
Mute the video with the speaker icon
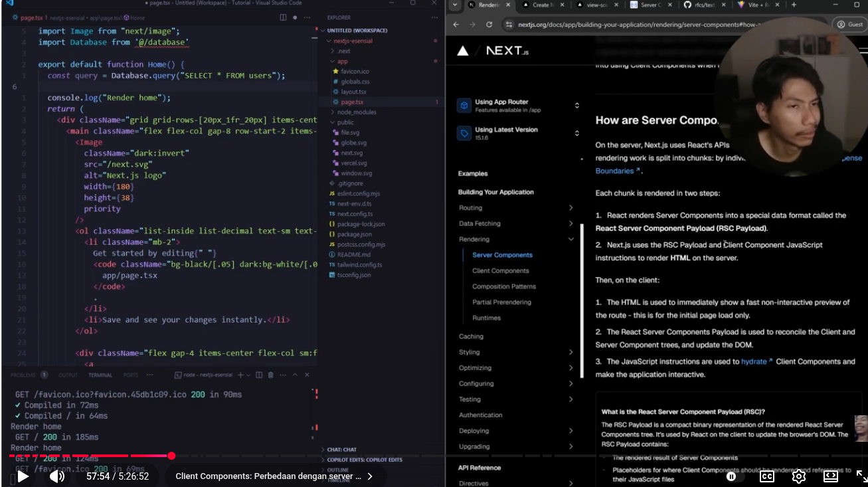click(57, 476)
